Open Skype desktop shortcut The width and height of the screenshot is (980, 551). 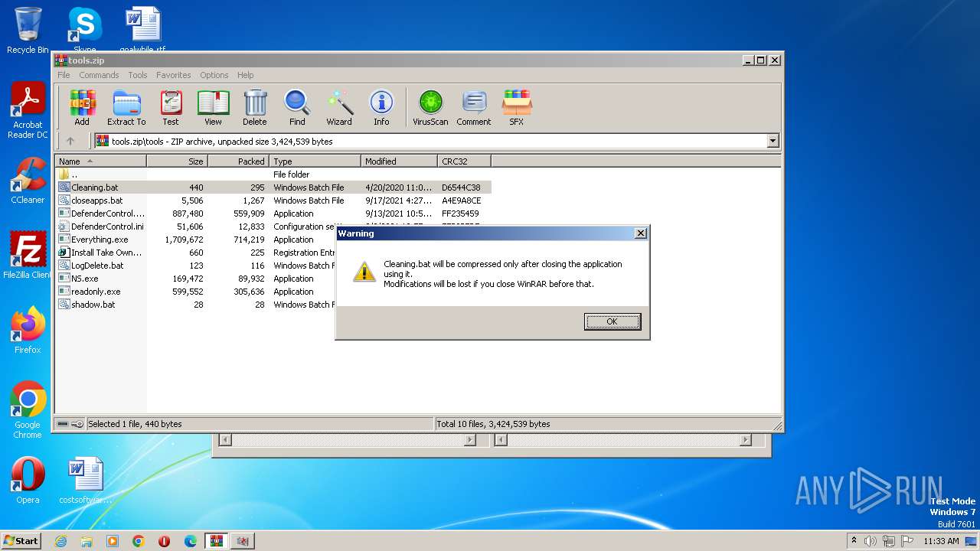pos(84,31)
